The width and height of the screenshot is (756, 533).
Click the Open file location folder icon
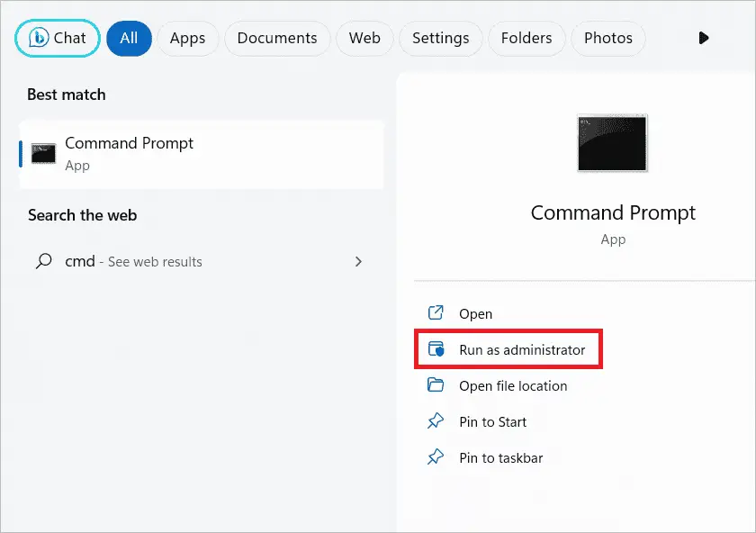[x=435, y=385]
